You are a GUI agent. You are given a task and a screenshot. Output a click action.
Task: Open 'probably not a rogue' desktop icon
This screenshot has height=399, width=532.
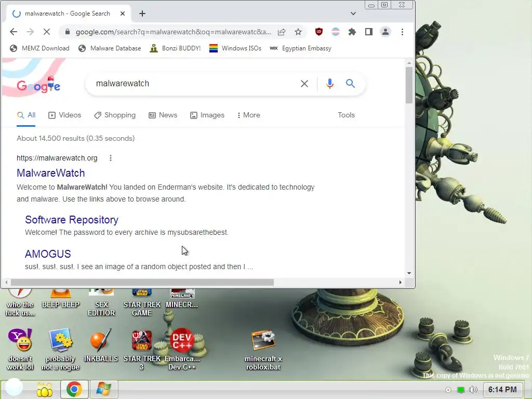click(x=60, y=349)
